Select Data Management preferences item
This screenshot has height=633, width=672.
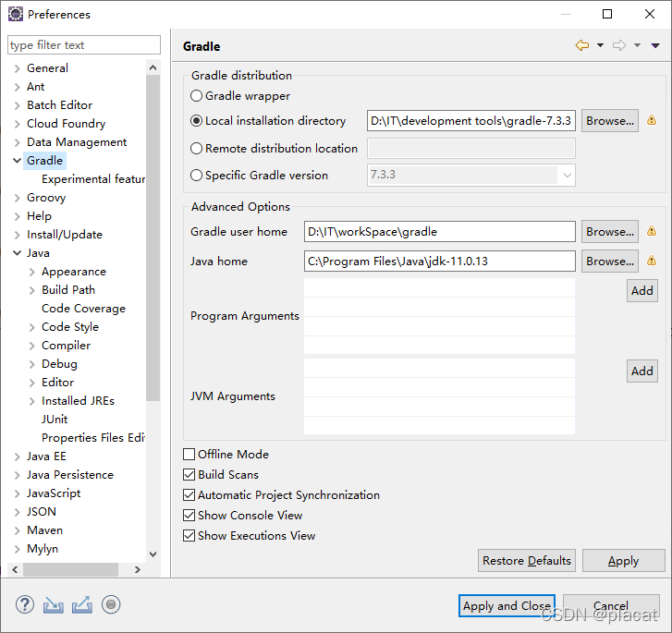click(77, 142)
